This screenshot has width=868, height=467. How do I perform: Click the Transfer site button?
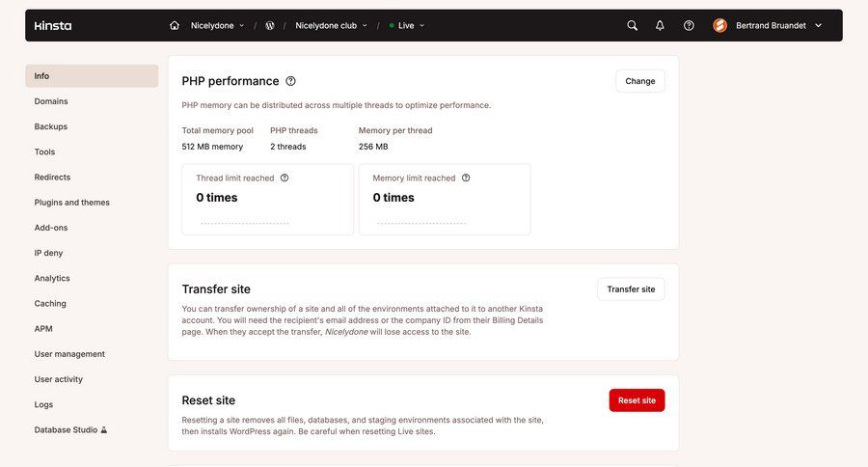click(631, 289)
